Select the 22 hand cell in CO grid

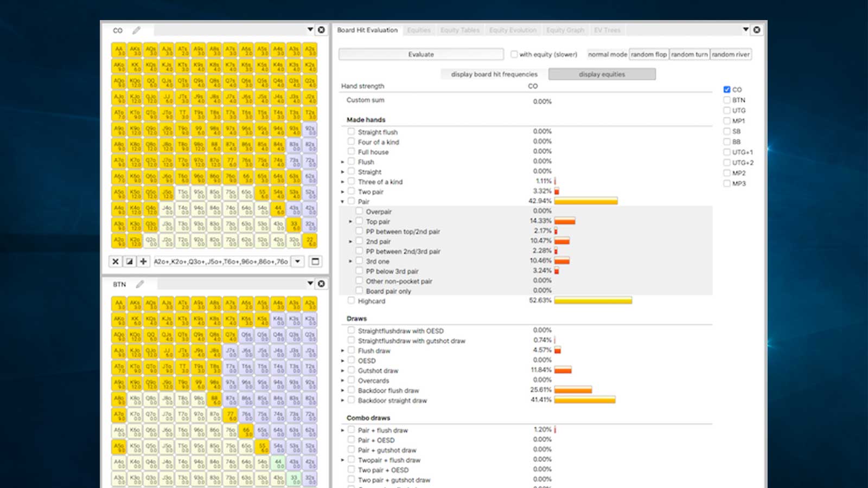click(310, 240)
